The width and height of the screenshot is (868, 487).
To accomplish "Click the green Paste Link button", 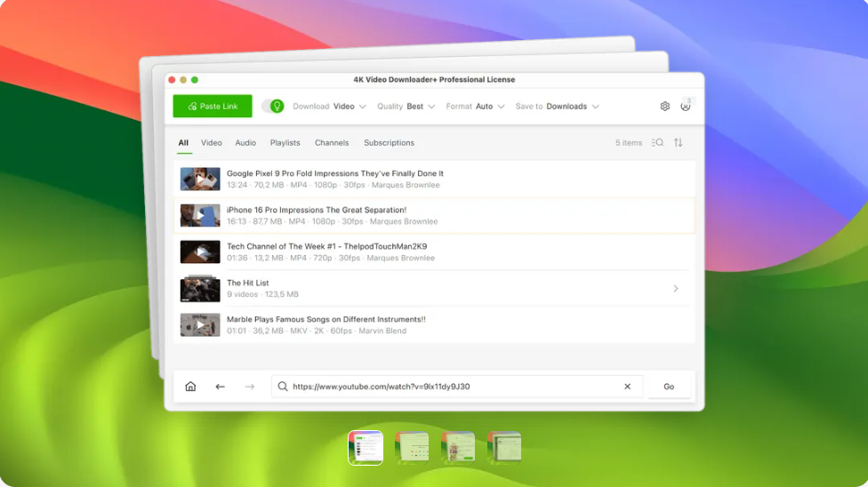I will click(x=213, y=107).
